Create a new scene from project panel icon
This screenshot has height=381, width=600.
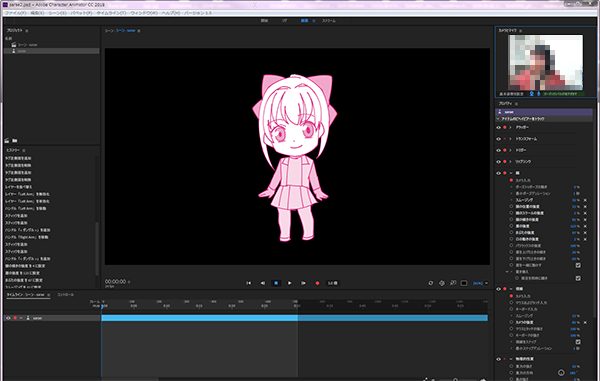coord(7,140)
